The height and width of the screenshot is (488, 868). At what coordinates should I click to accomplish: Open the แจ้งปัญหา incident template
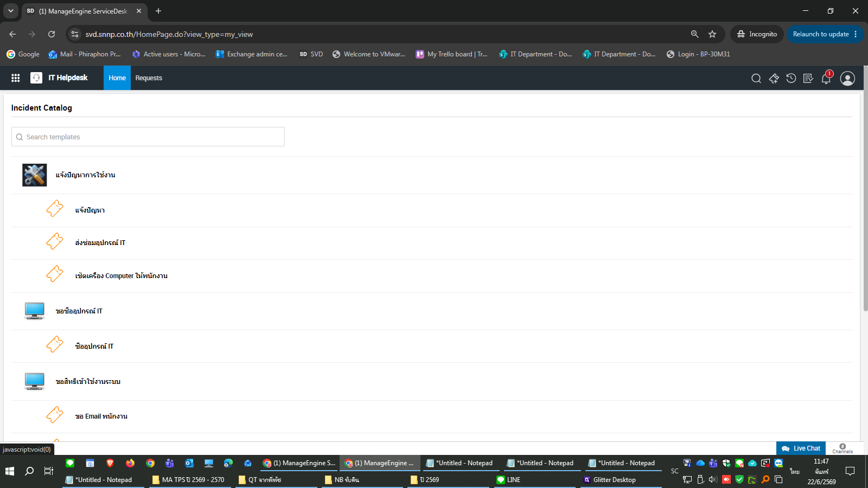(x=90, y=210)
